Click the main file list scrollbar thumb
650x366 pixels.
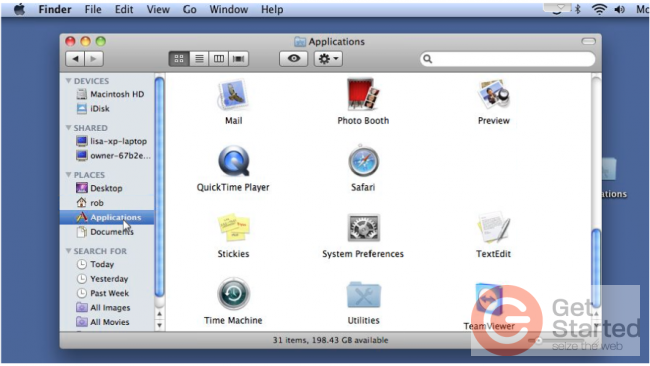coord(596,268)
